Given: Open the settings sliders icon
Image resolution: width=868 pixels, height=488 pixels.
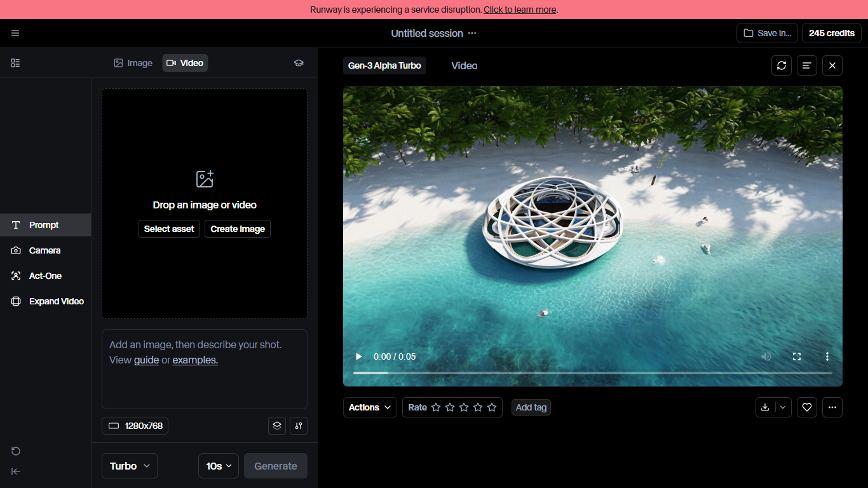Looking at the screenshot, I should (299, 426).
